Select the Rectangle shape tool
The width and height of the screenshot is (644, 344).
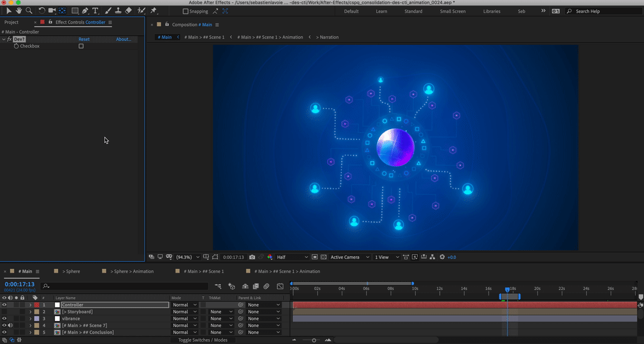[x=75, y=11]
